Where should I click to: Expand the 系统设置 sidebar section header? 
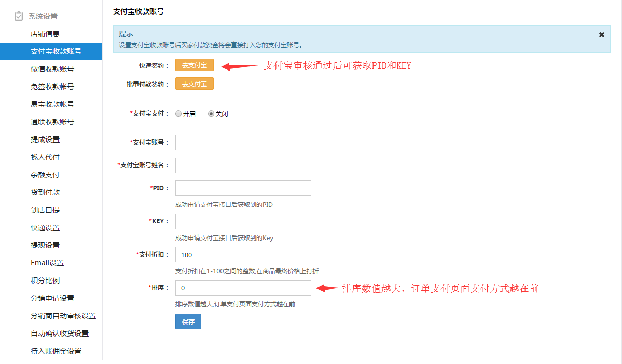[x=43, y=16]
